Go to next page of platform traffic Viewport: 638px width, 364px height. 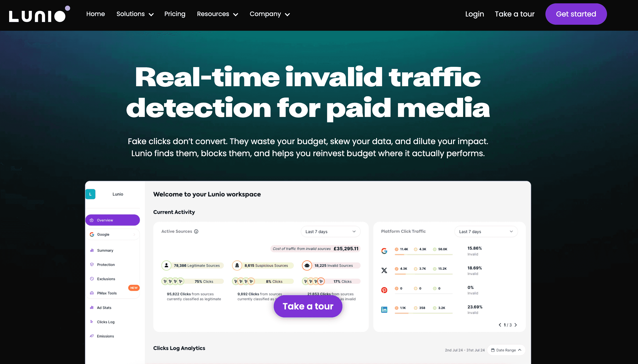(516, 325)
